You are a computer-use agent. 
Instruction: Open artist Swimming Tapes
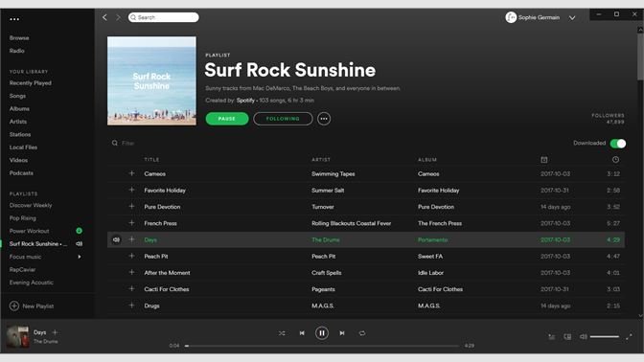click(x=333, y=174)
